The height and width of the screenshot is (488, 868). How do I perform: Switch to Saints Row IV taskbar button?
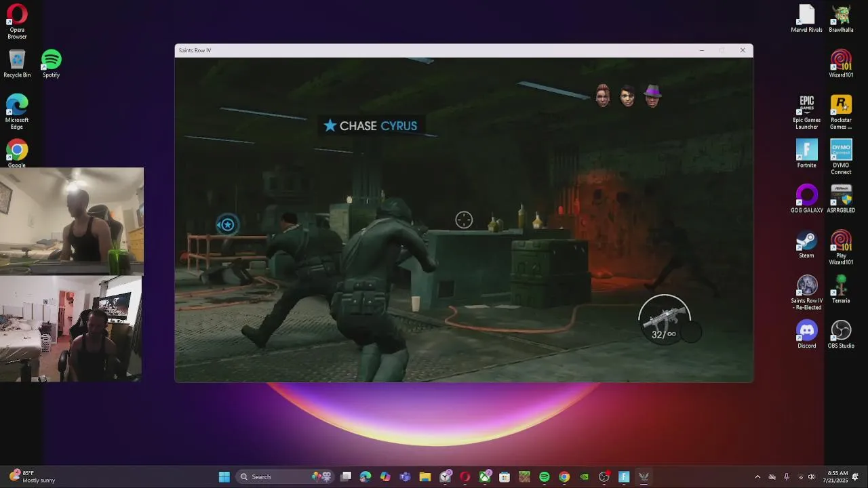coord(644,477)
